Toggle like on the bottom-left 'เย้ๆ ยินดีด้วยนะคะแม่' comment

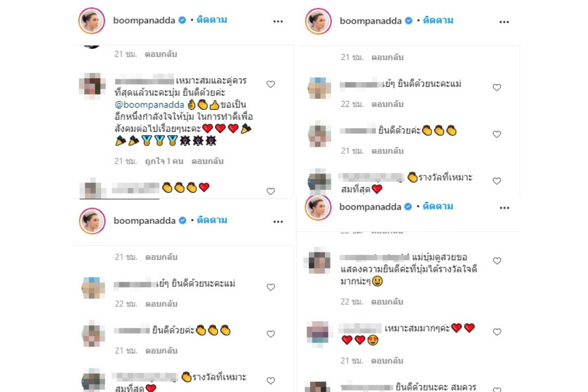pos(270,287)
